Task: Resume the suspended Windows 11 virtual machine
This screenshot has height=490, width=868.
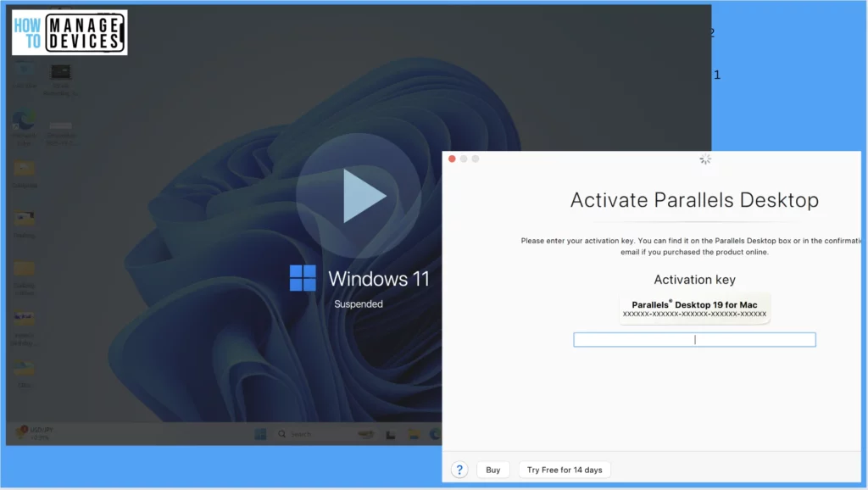Action: click(359, 196)
